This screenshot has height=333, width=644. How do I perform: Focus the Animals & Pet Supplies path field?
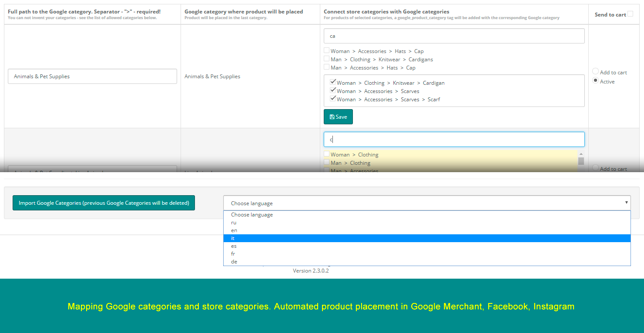point(92,76)
